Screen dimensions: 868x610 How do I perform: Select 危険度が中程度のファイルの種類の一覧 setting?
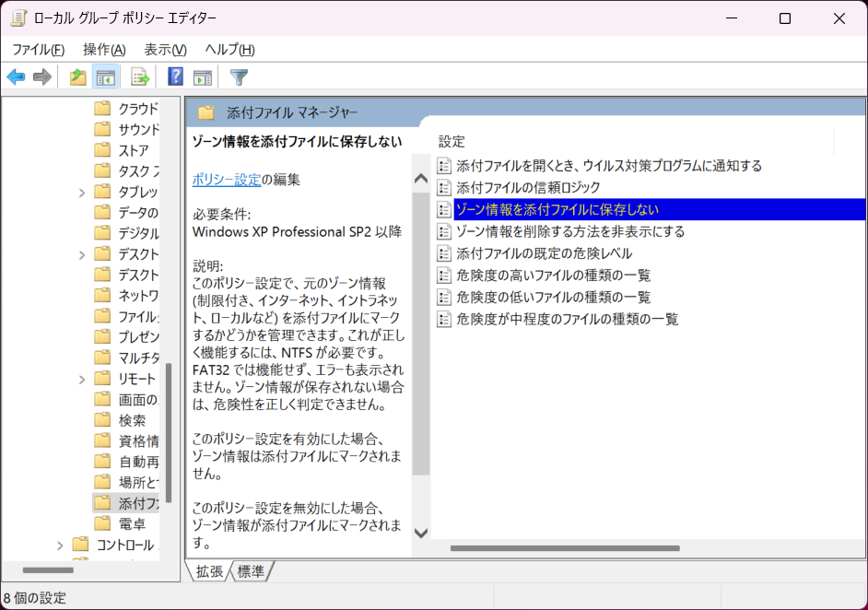[x=568, y=319]
